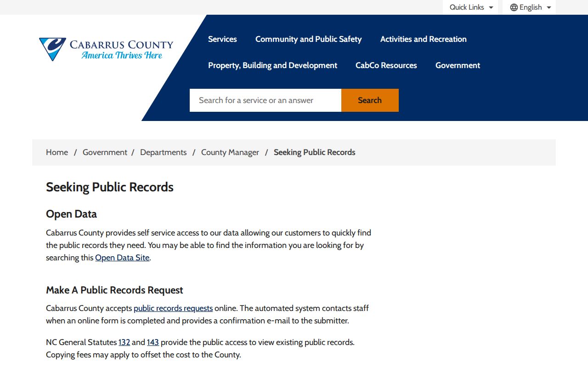Click the Cabarrus County logo
The image size is (588, 368).
coord(106,49)
